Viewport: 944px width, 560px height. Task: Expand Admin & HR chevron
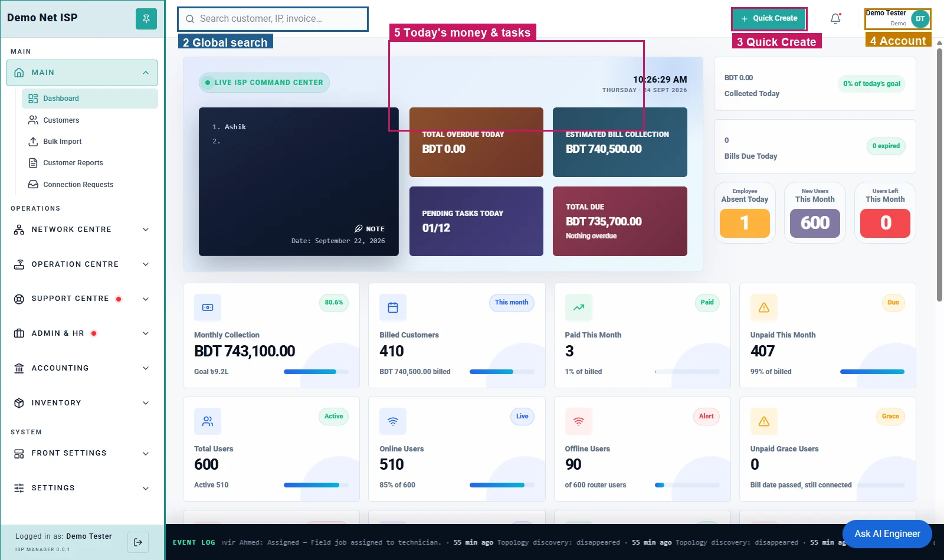[146, 333]
